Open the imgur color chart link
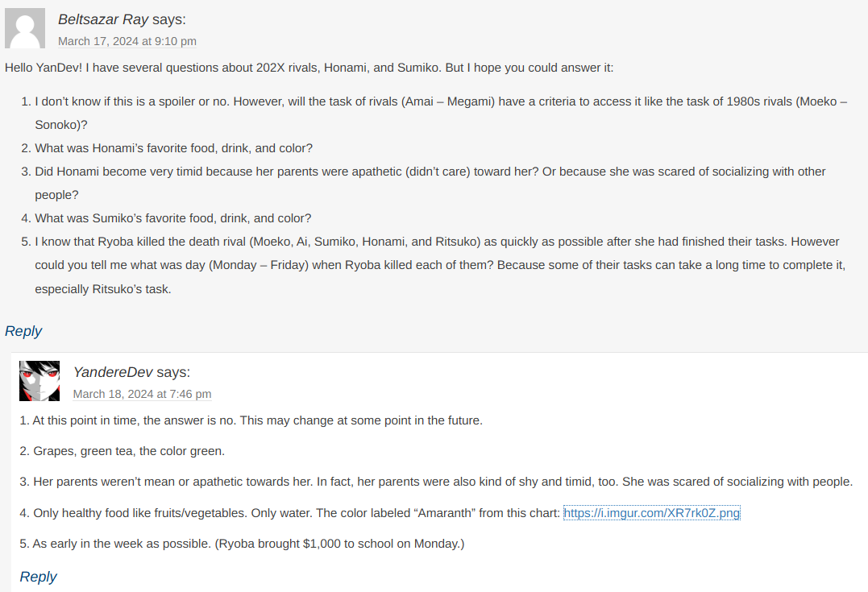868x592 pixels. tap(651, 513)
